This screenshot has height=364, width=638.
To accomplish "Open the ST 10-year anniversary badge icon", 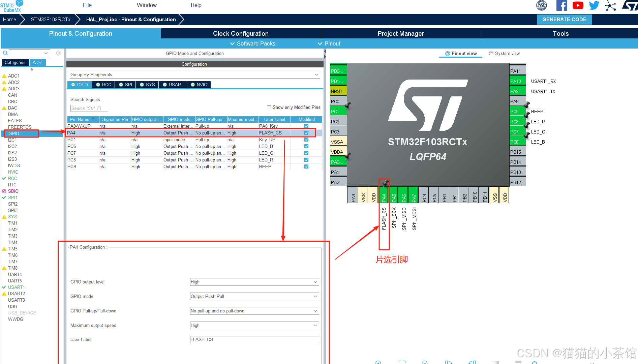I will pyautogui.click(x=542, y=5).
